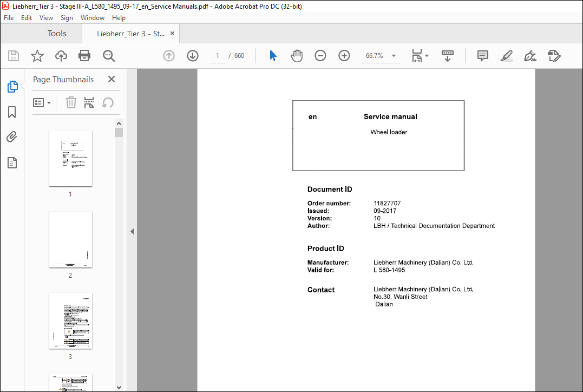Delete page with trash icon

pos(71,102)
